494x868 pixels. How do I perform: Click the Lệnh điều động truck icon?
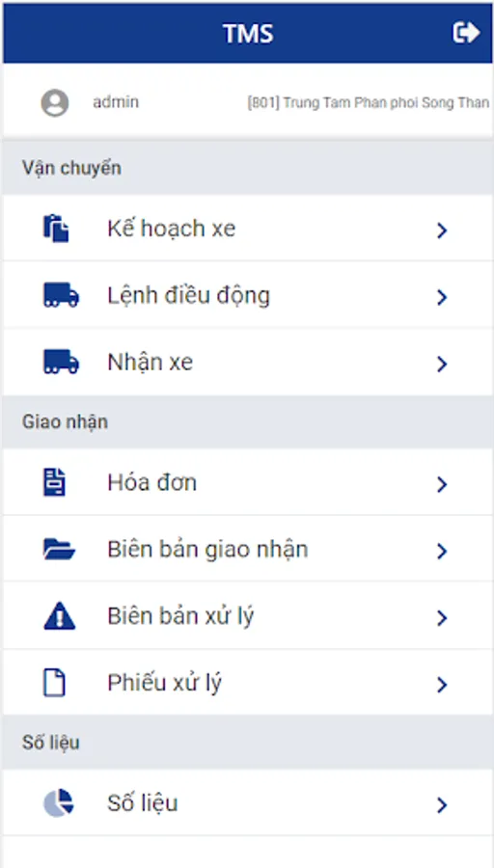[x=61, y=295]
